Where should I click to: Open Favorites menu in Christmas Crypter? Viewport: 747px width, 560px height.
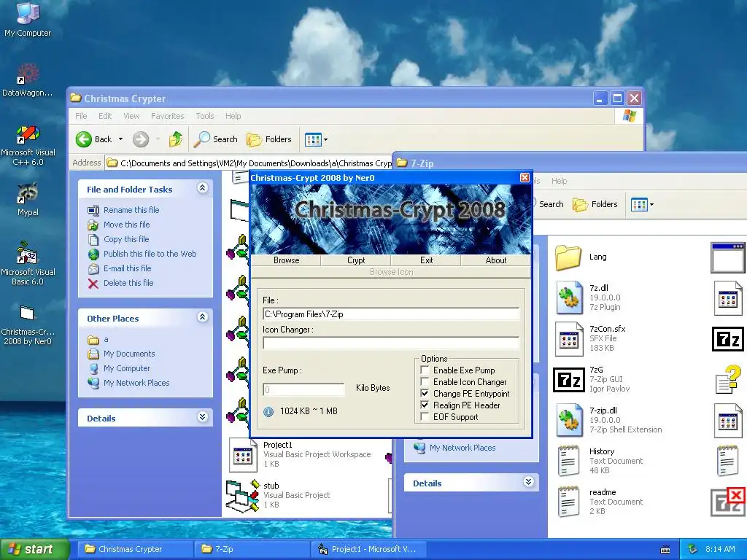click(167, 116)
